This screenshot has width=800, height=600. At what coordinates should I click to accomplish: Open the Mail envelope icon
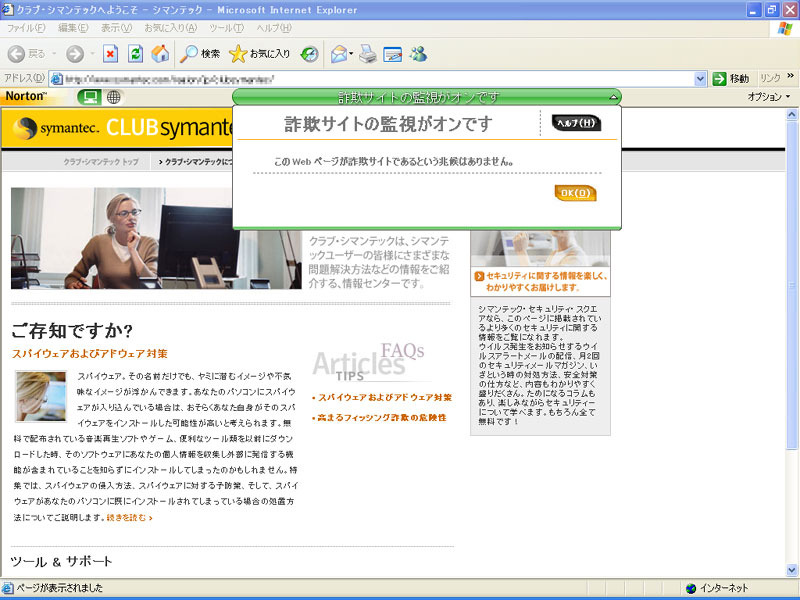click(339, 54)
